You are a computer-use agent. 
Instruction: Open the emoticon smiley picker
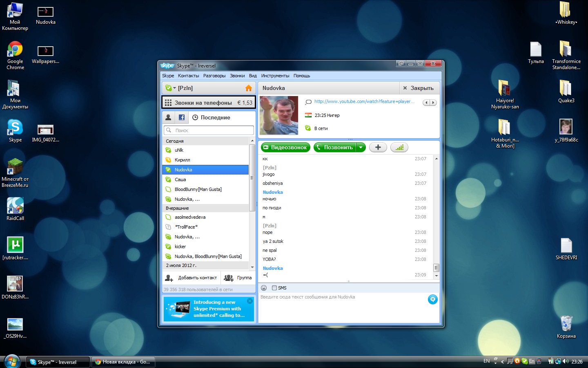(264, 288)
